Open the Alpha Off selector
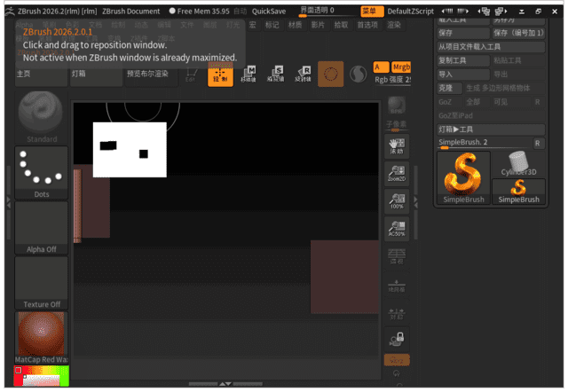This screenshot has width=568, height=392. click(41, 226)
